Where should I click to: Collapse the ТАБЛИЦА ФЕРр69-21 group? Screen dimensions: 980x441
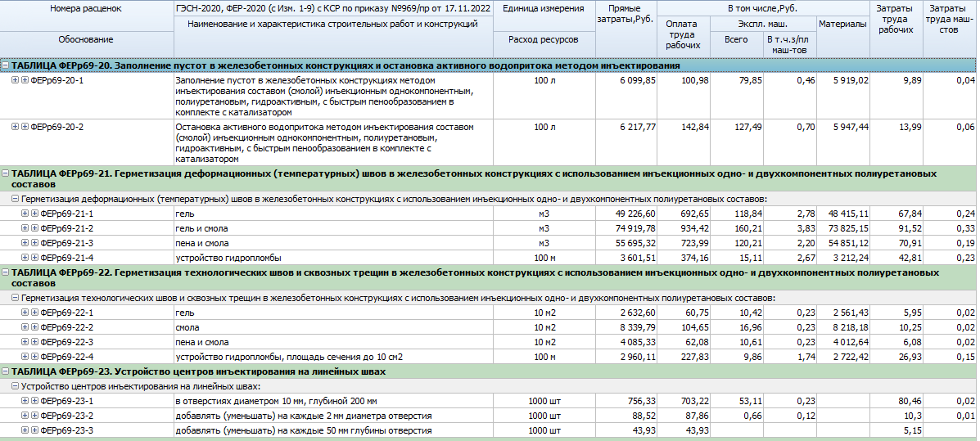[6, 173]
